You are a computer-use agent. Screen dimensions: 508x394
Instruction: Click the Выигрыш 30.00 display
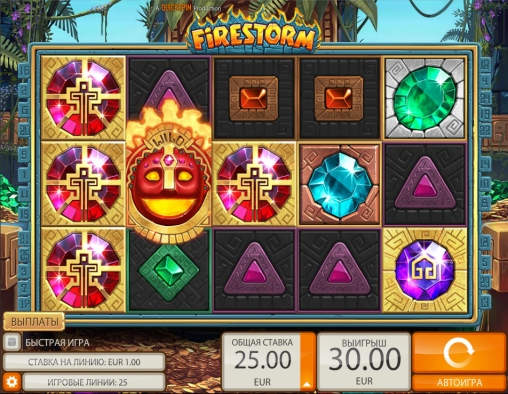coord(364,361)
